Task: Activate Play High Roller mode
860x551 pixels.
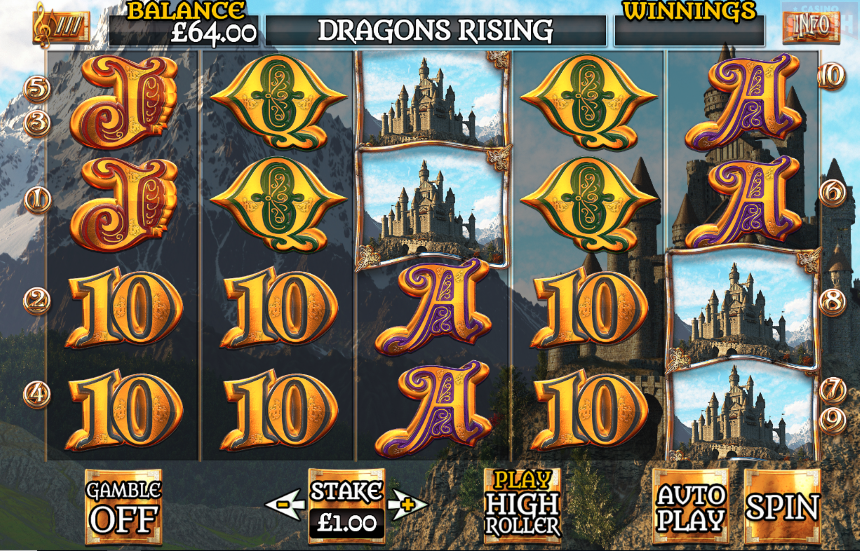Action: coord(522,505)
